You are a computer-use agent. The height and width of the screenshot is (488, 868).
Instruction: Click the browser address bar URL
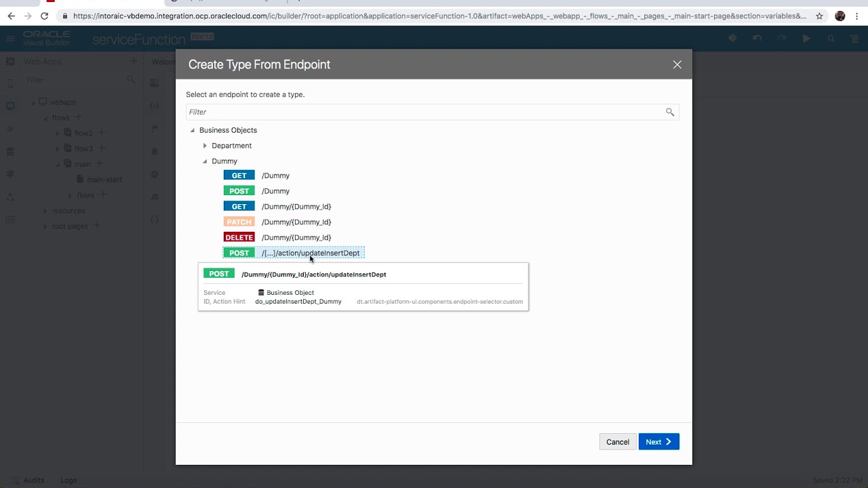pyautogui.click(x=439, y=16)
